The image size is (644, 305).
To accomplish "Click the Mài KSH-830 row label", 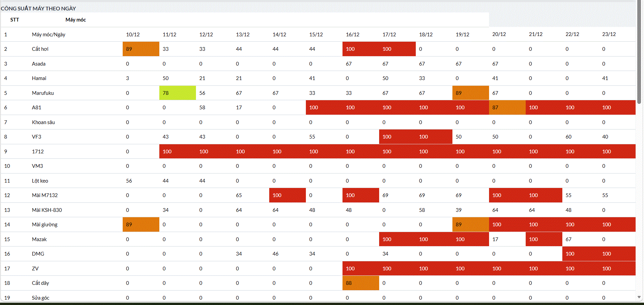I will click(47, 210).
